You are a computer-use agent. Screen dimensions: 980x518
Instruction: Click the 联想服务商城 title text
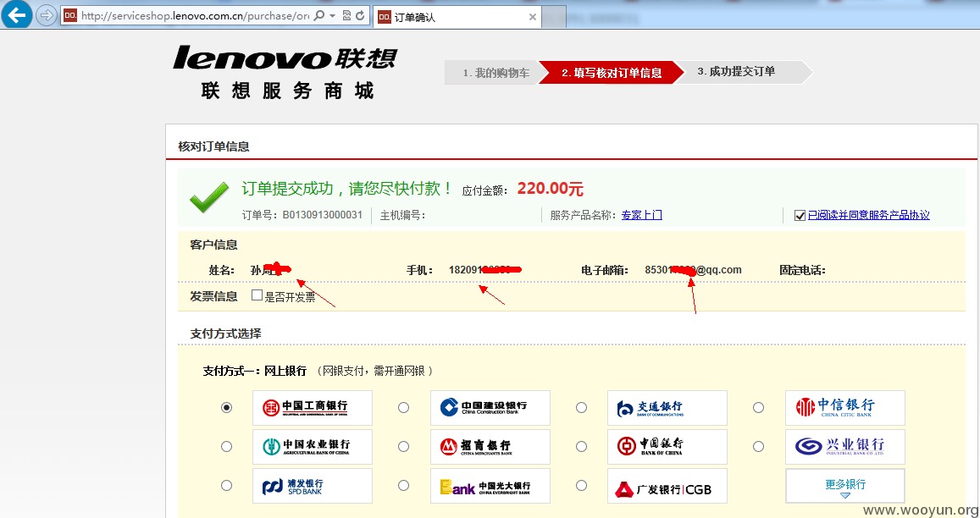pos(287,91)
